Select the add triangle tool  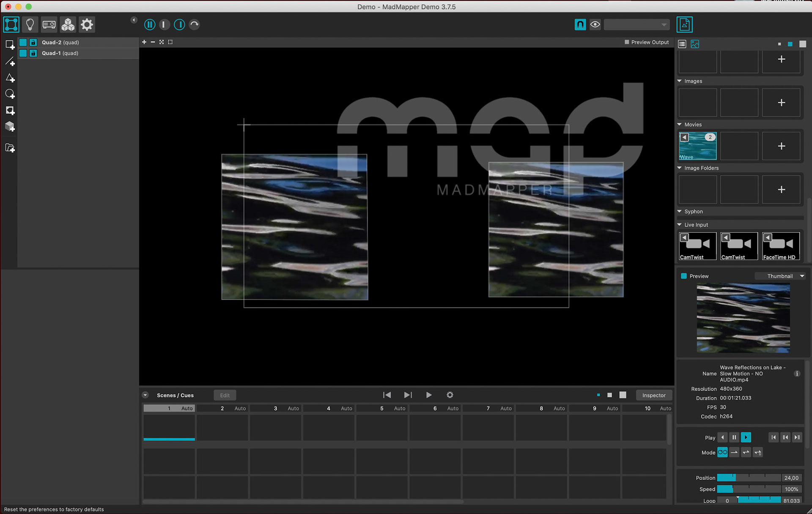[x=10, y=78]
